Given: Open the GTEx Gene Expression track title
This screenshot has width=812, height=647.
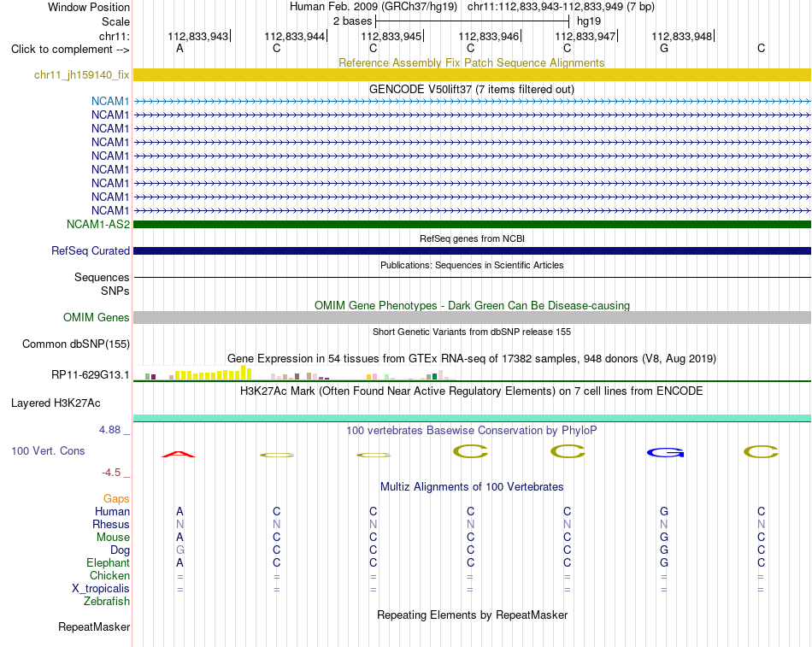Looking at the screenshot, I should pos(472,358).
